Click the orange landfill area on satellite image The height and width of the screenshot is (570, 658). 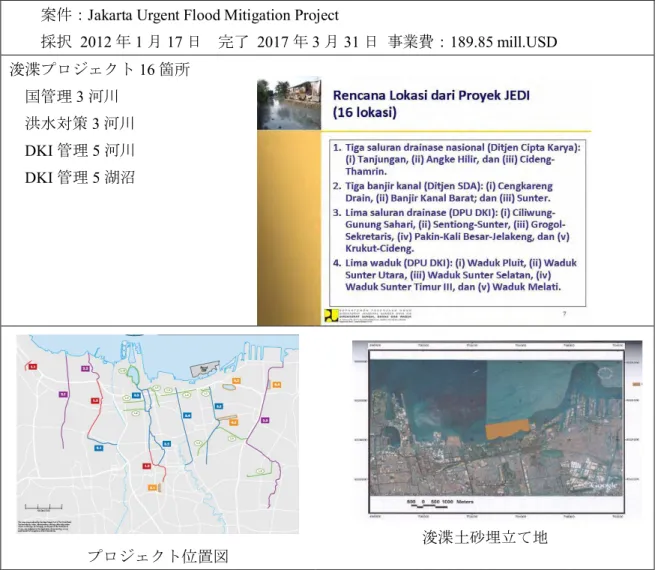[508, 429]
